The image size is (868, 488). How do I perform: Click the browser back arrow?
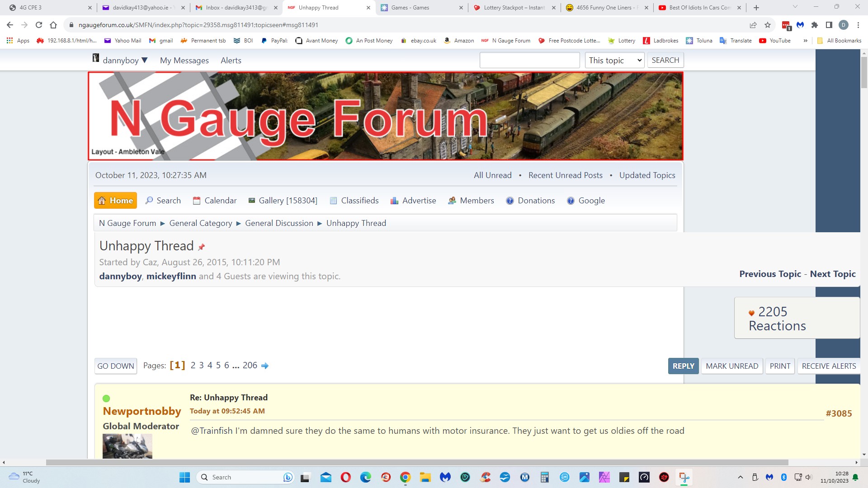coord(10,25)
